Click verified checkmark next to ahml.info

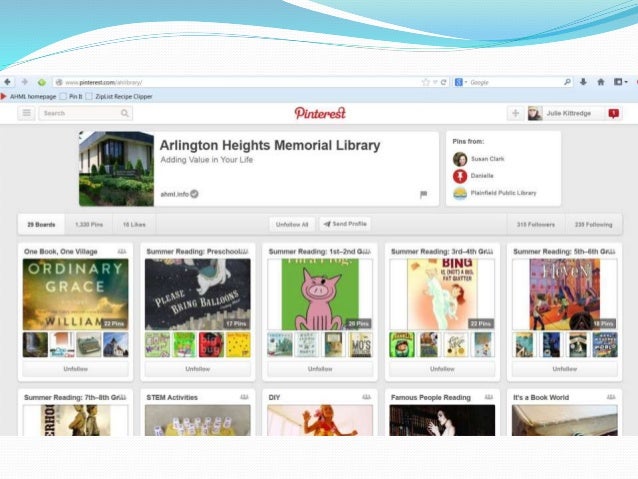pyautogui.click(x=194, y=194)
